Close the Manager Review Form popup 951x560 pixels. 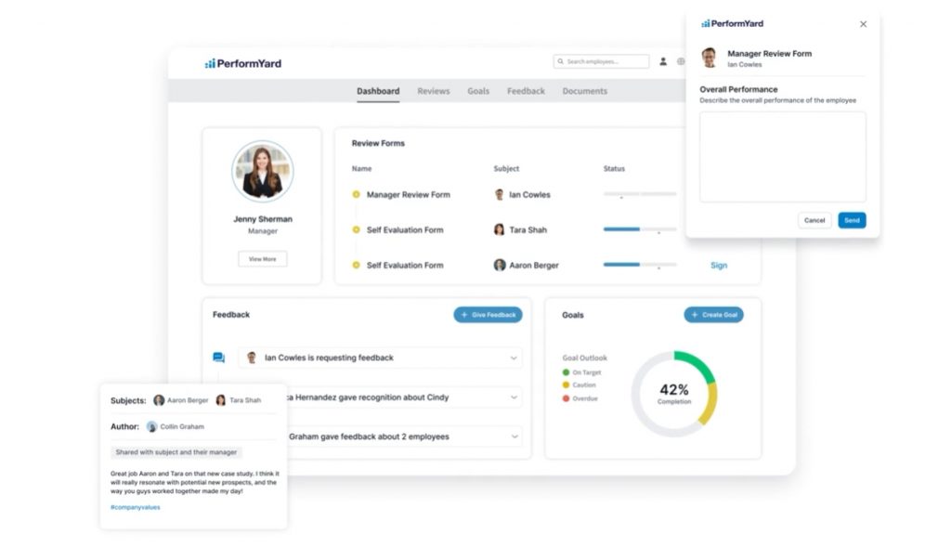(x=863, y=24)
